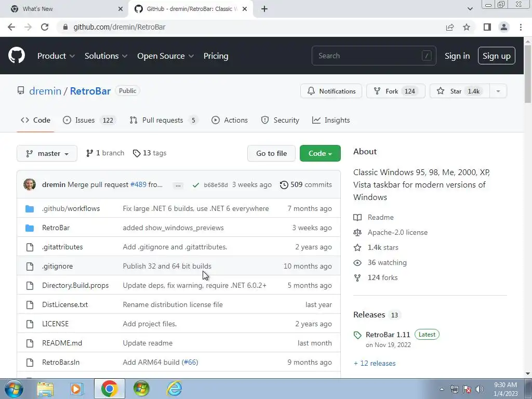
Task: Fork the repository with Fork button
Action: 395,91
